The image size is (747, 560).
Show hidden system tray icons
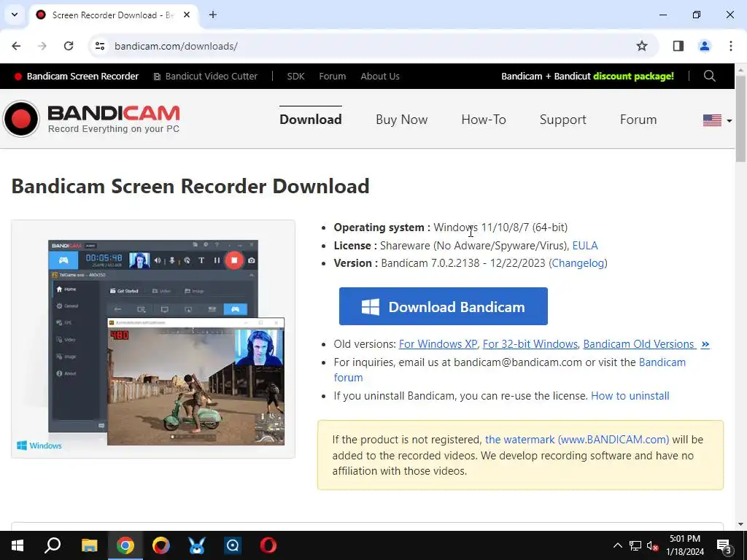click(x=617, y=545)
